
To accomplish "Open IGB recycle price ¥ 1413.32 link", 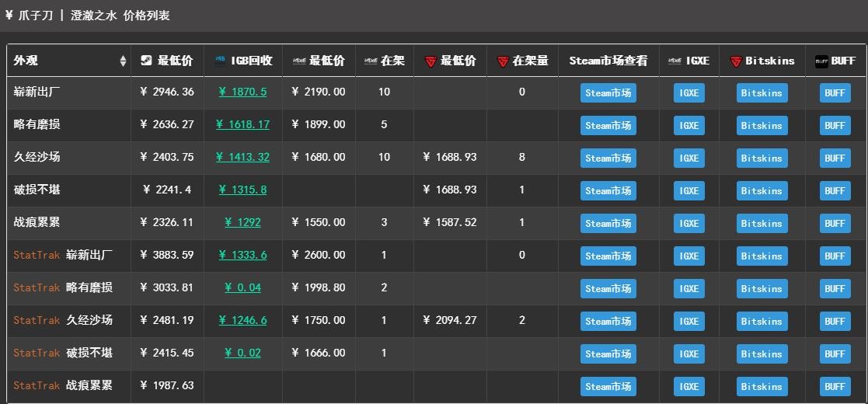I will [x=242, y=157].
